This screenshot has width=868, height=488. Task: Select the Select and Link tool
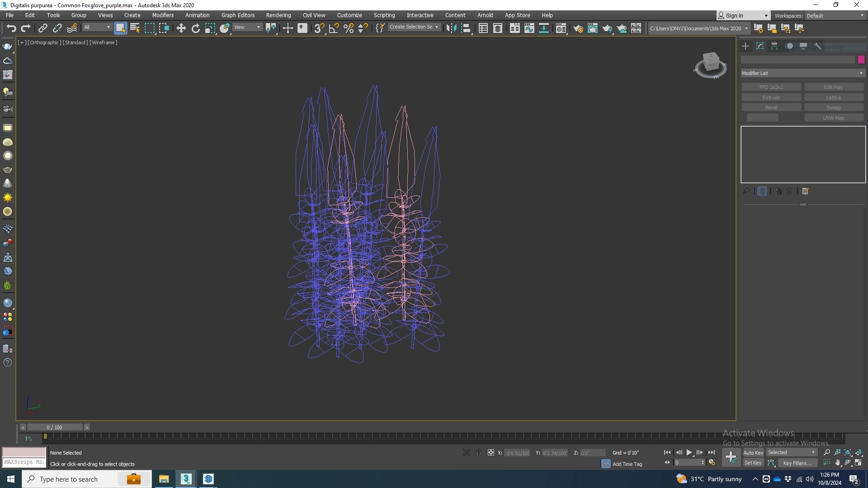tap(42, 28)
